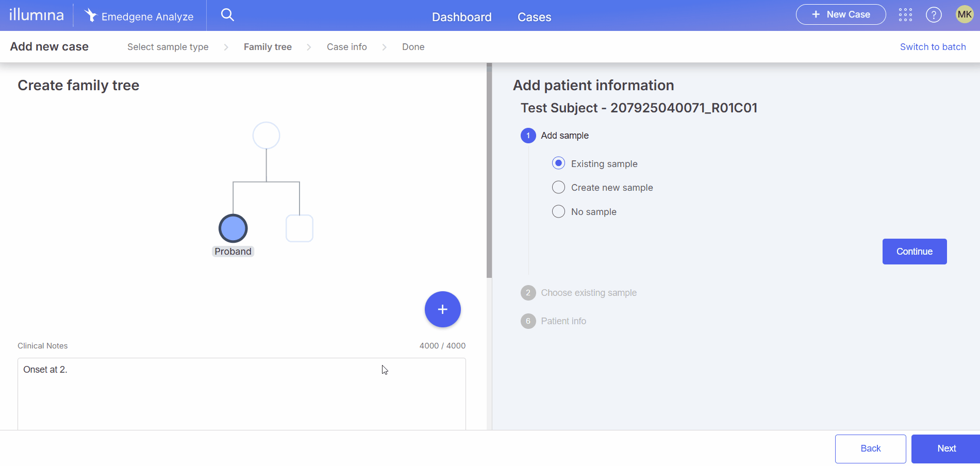Select the empty parent circle node
Viewport: 980px width, 466px height.
266,136
